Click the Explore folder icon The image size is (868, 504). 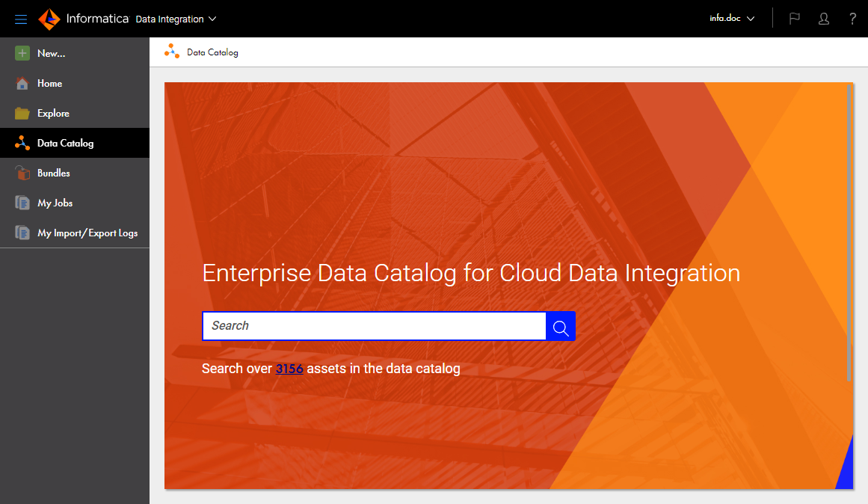22,113
